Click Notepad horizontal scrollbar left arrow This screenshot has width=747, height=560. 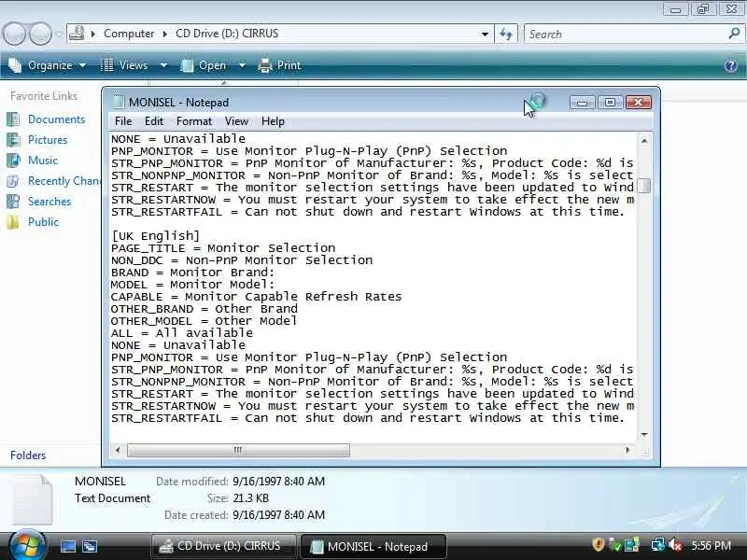point(118,450)
